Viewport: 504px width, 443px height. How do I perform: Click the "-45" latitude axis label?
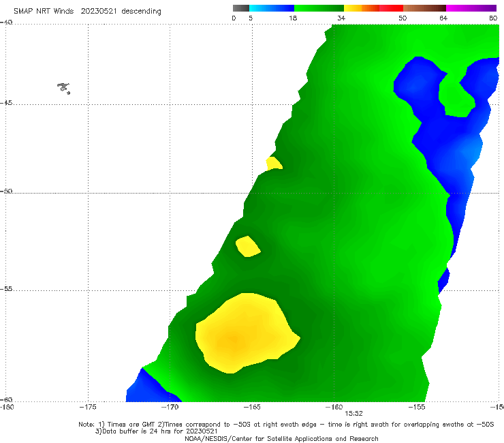5,103
